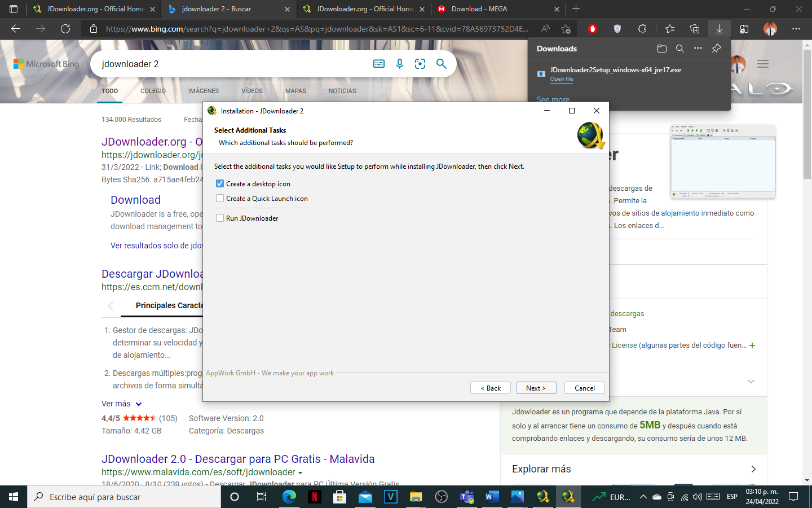Viewport: 812px width, 508px height.
Task: Go Back in the installer
Action: point(491,388)
